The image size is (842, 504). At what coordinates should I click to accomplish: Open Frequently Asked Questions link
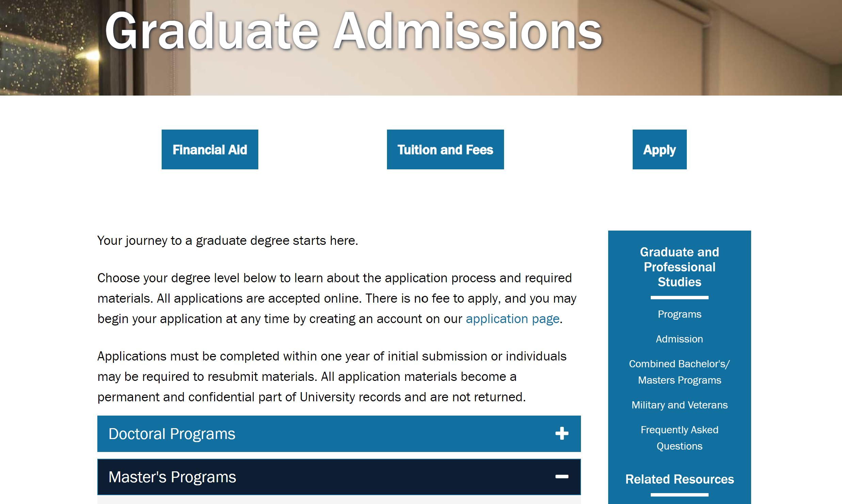(x=679, y=438)
